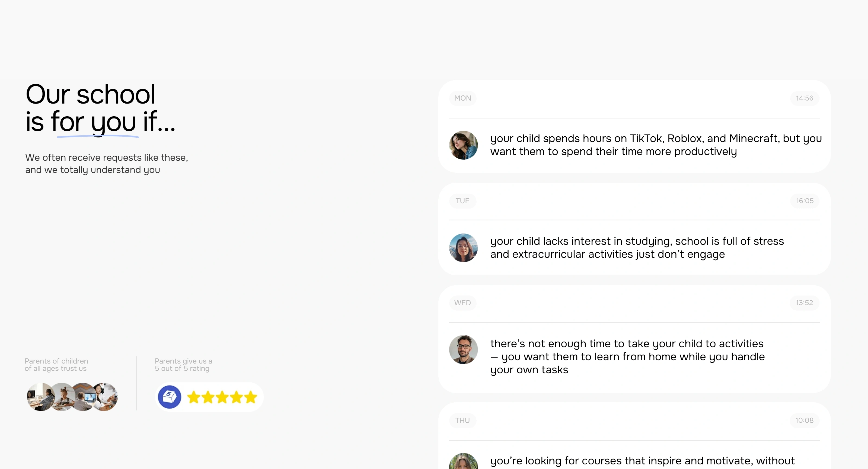Screen dimensions: 868x469
Task: Select the WED day label
Action: (463, 303)
